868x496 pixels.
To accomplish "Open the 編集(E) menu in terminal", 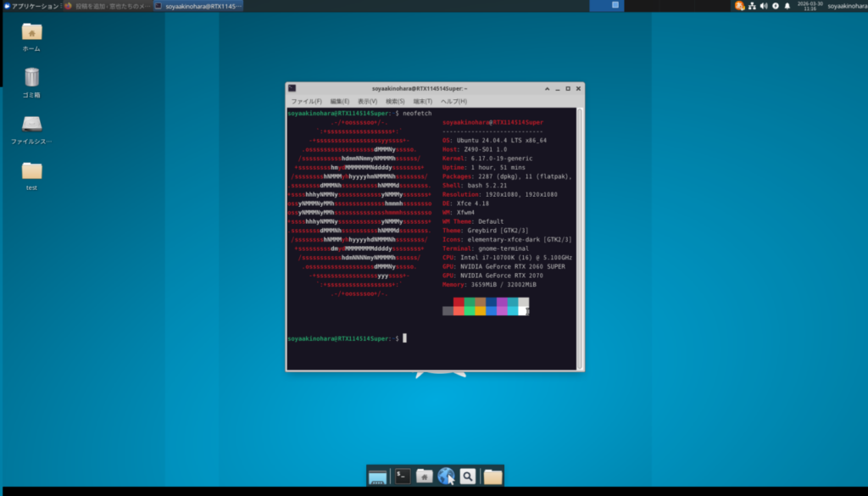I will pyautogui.click(x=340, y=101).
